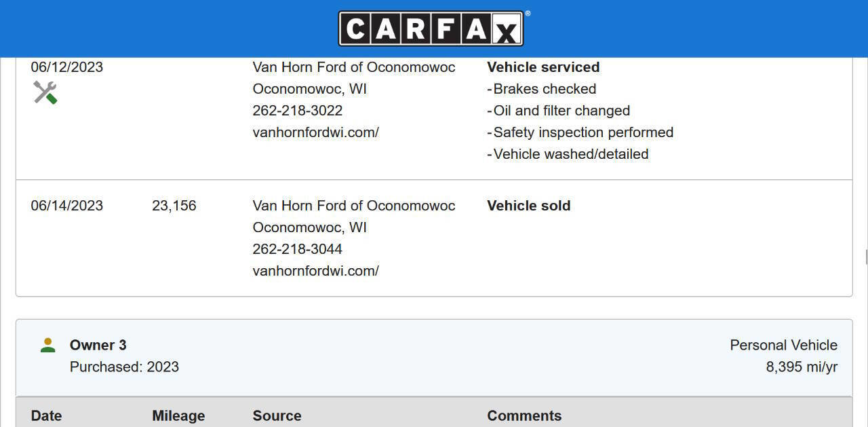Click the Personal Vehicle label

(x=783, y=345)
